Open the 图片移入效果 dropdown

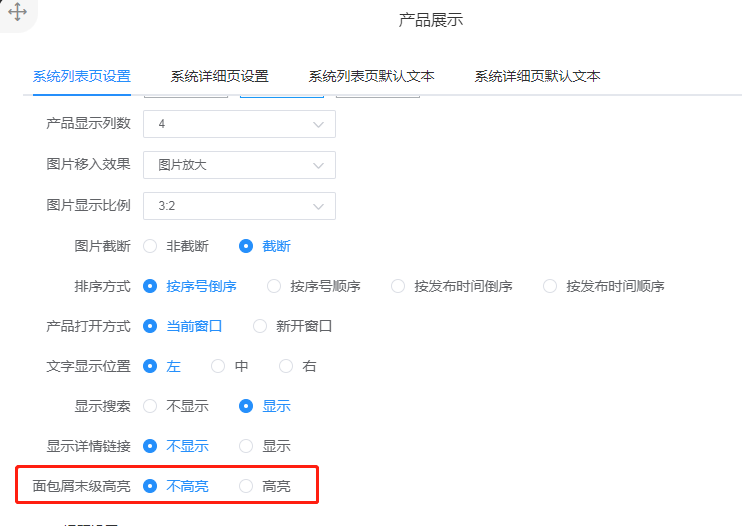(239, 165)
